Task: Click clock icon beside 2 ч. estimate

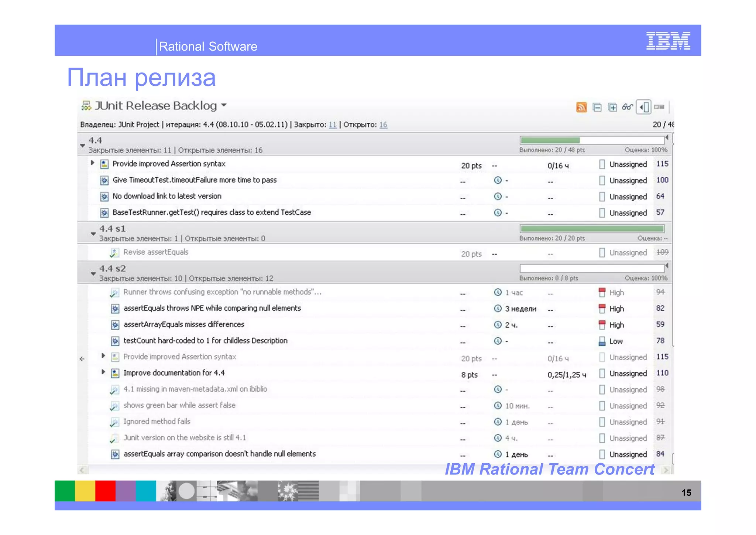Action: (x=498, y=325)
